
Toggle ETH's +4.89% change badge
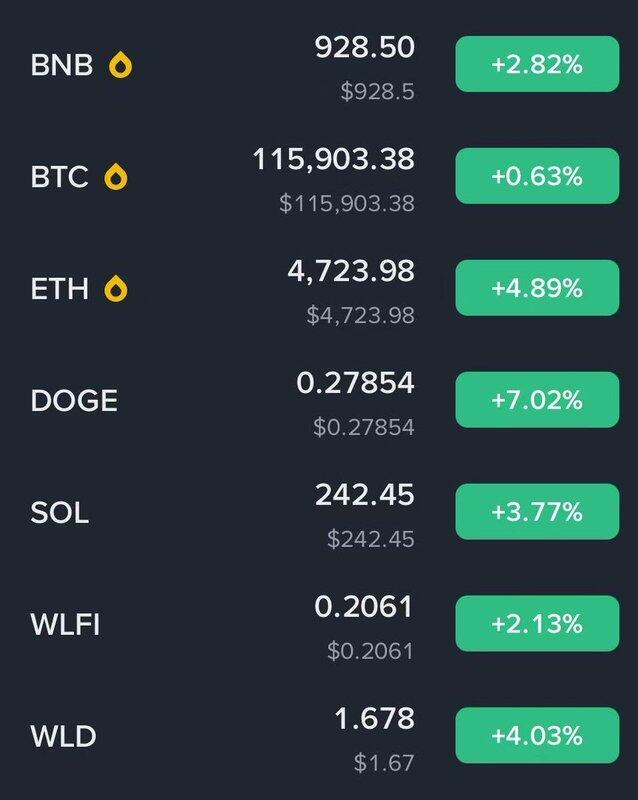[x=537, y=288]
